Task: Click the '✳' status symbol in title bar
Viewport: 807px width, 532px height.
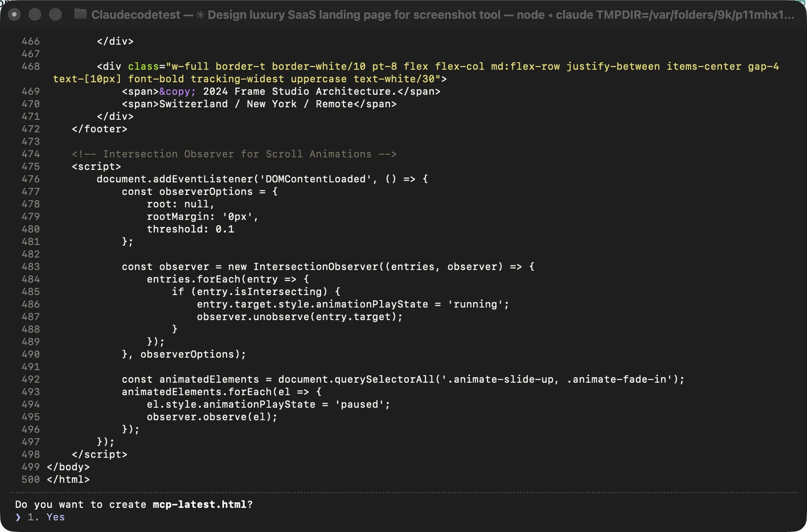Action: (200, 15)
